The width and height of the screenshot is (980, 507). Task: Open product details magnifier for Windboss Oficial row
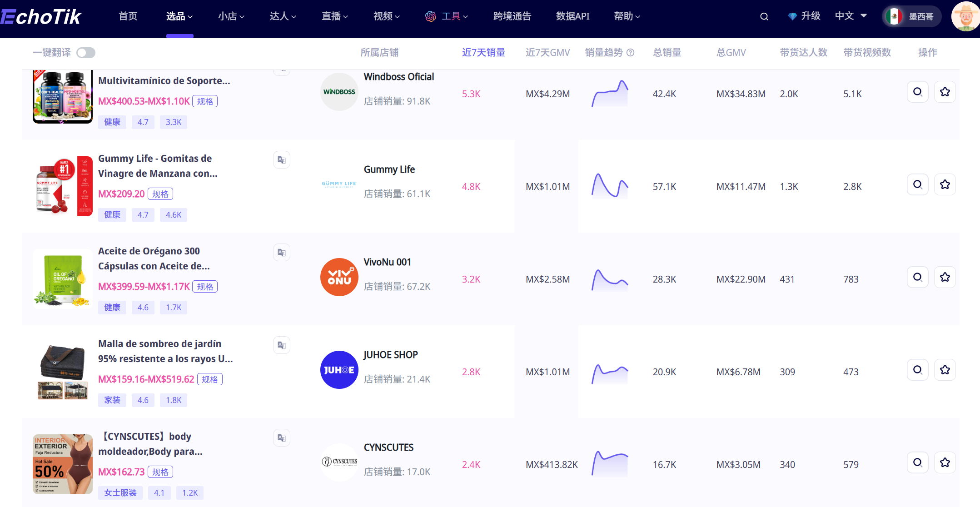[917, 91]
